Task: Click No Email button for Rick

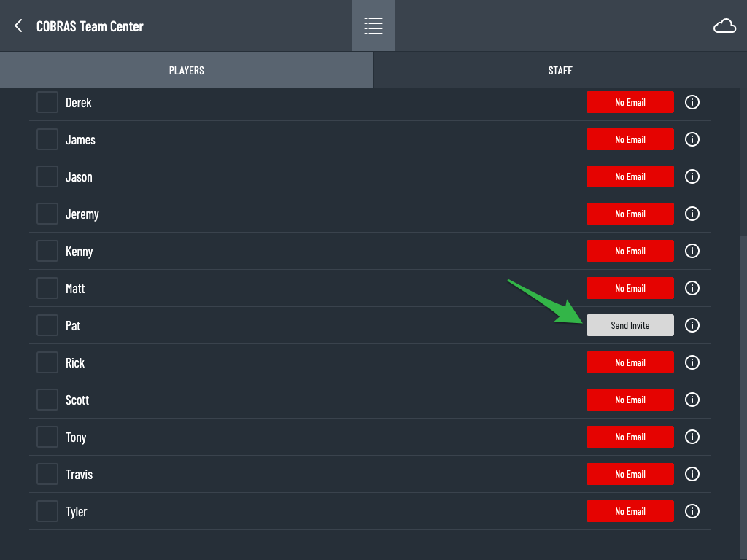Action: coord(630,362)
